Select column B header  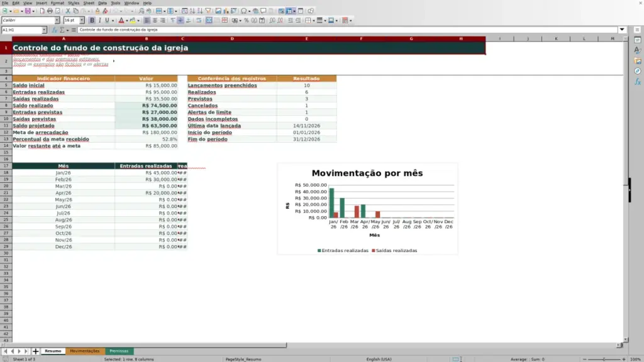146,38
